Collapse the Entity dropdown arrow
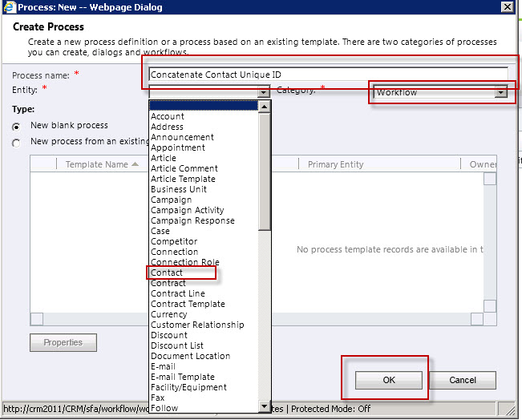 (264, 93)
